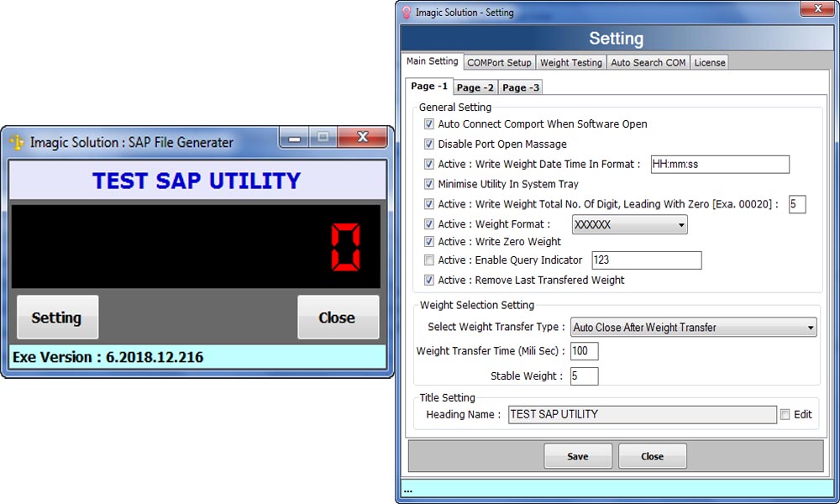Click the SAP File Generater title bar app icon
Image resolution: width=840 pixels, height=504 pixels.
coord(17,143)
